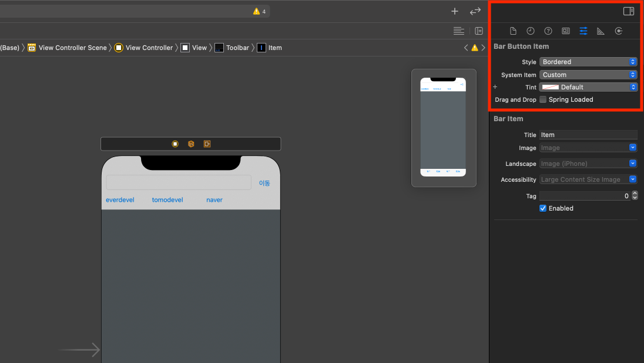This screenshot has width=644, height=363.
Task: Click the text field on canvas
Action: point(179,182)
